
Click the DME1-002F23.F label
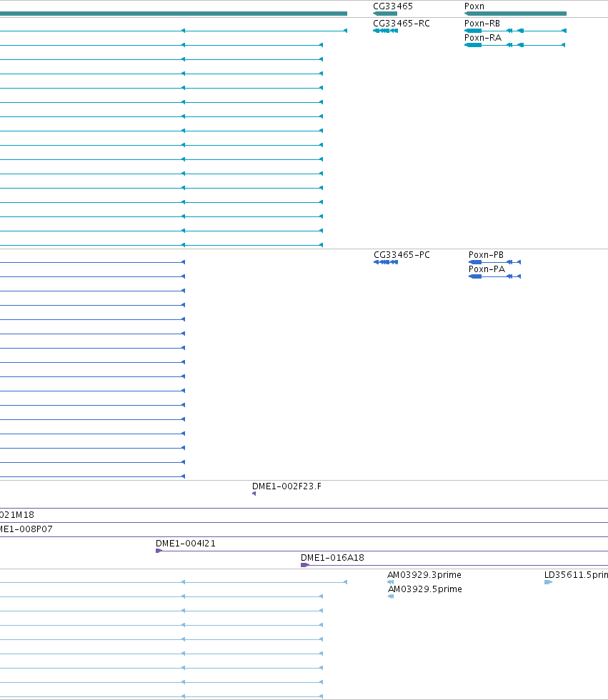point(286,486)
